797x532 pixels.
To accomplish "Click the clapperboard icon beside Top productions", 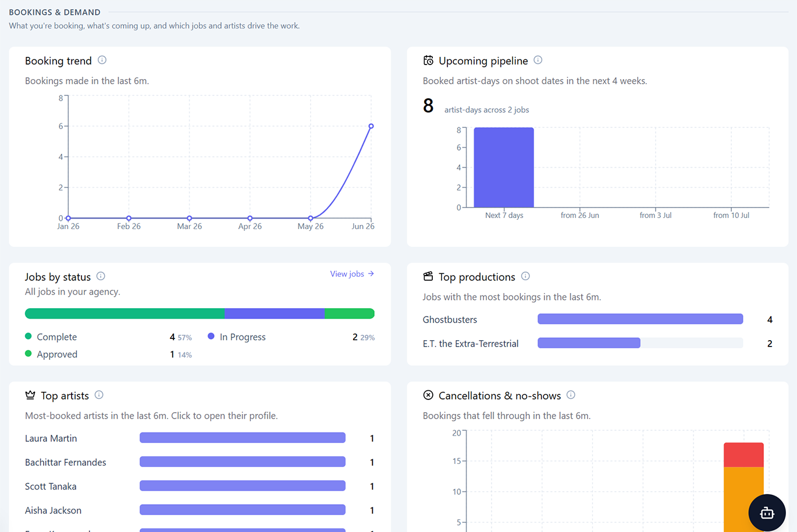I will (428, 276).
